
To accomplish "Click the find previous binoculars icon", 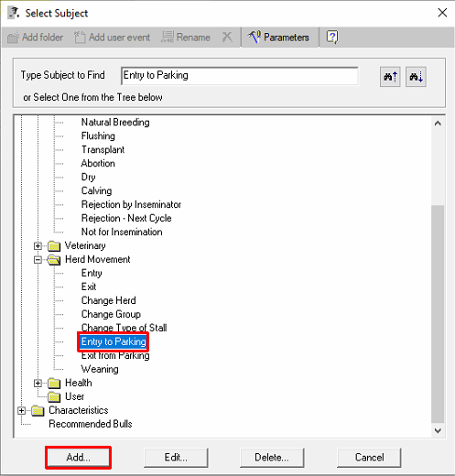I will tap(390, 77).
